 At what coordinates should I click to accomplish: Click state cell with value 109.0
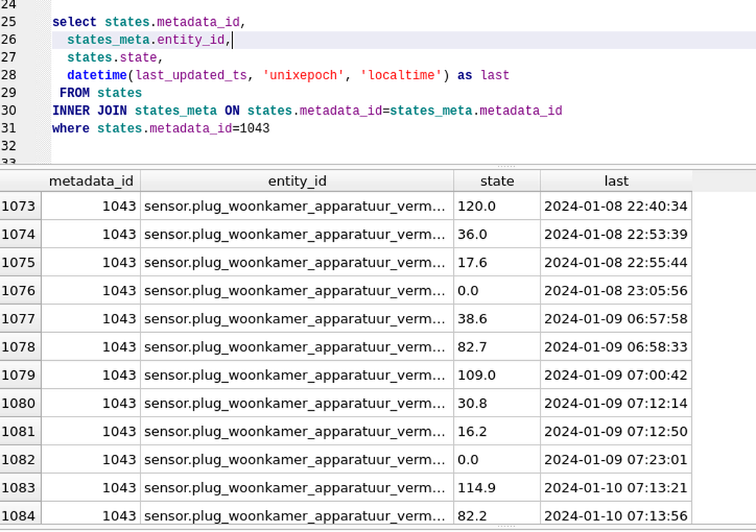(496, 375)
